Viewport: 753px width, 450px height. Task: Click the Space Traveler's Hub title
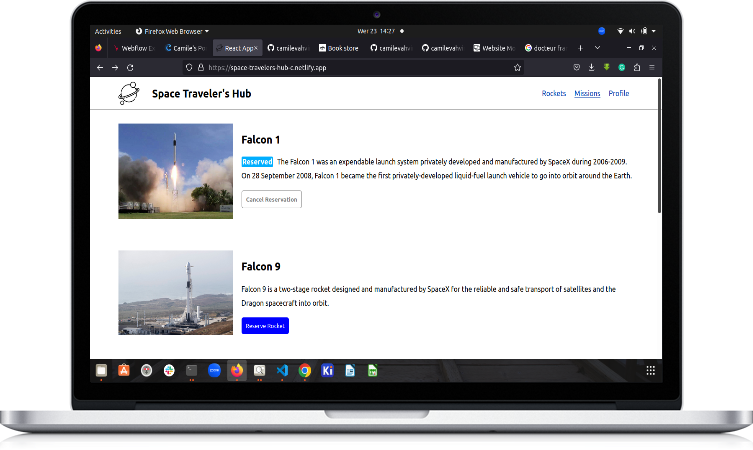pos(202,94)
